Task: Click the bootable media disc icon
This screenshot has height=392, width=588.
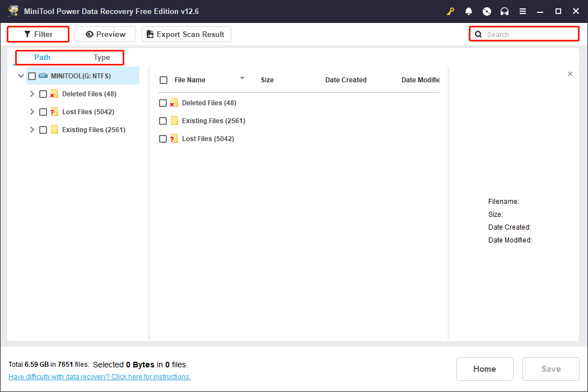Action: click(487, 11)
